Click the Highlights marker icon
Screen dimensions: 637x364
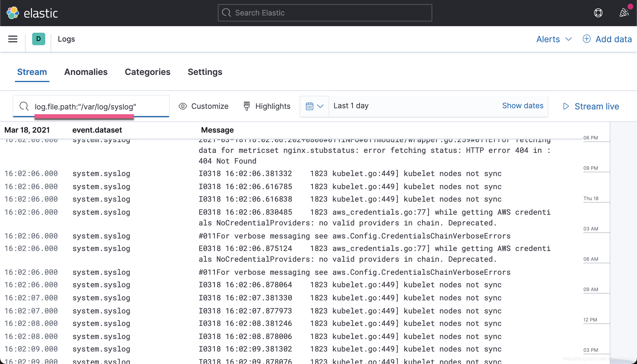coord(247,106)
